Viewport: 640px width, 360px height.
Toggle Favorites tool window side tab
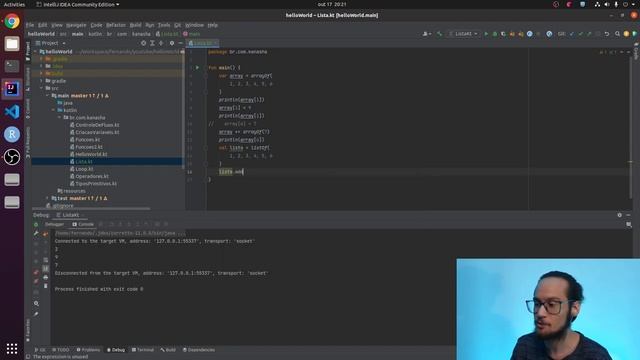point(28,331)
